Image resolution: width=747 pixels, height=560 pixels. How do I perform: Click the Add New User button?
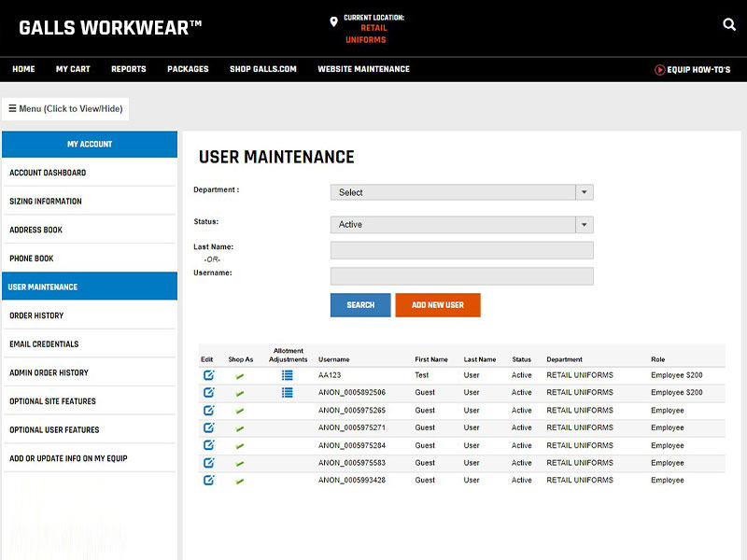pyautogui.click(x=437, y=305)
